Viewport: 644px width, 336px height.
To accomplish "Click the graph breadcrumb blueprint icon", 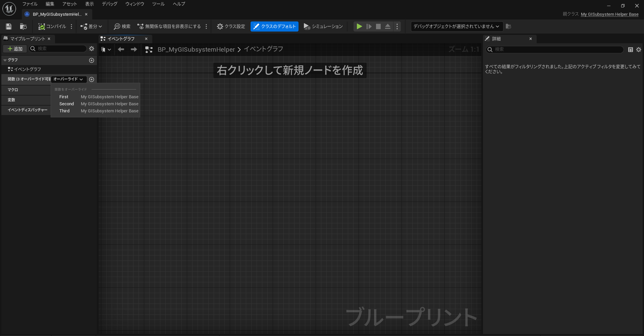I will point(149,50).
